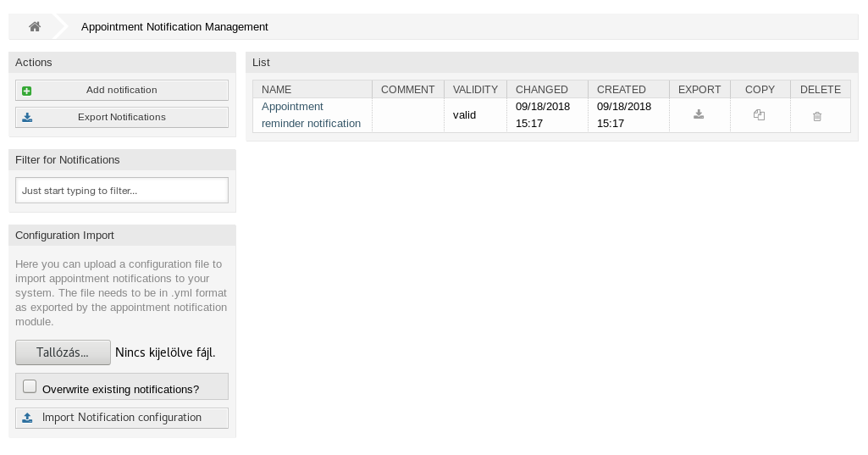Viewport: 868px width, 455px height.
Task: Click 'Nincs kijelölve fájl.' file status text
Action: [165, 352]
